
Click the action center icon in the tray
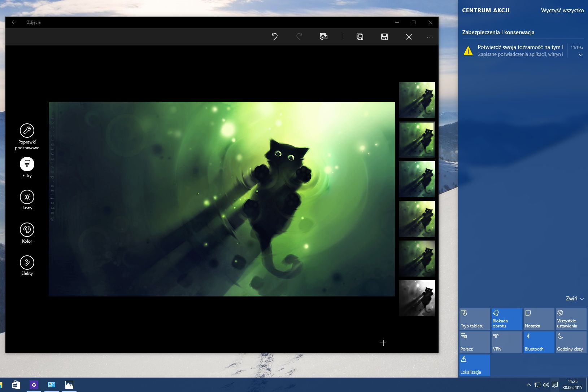click(555, 385)
